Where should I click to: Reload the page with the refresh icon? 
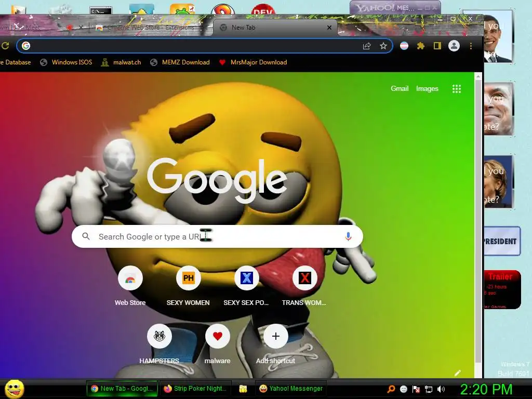pyautogui.click(x=5, y=46)
